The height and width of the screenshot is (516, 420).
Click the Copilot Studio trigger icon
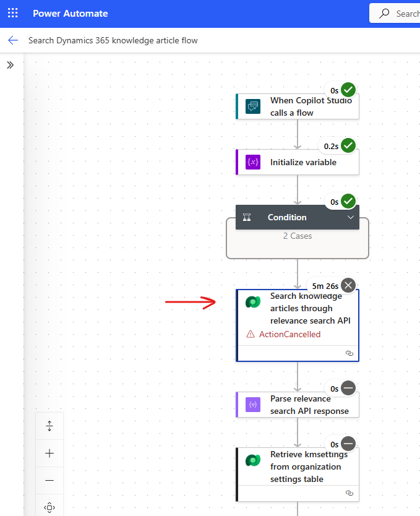[252, 106]
